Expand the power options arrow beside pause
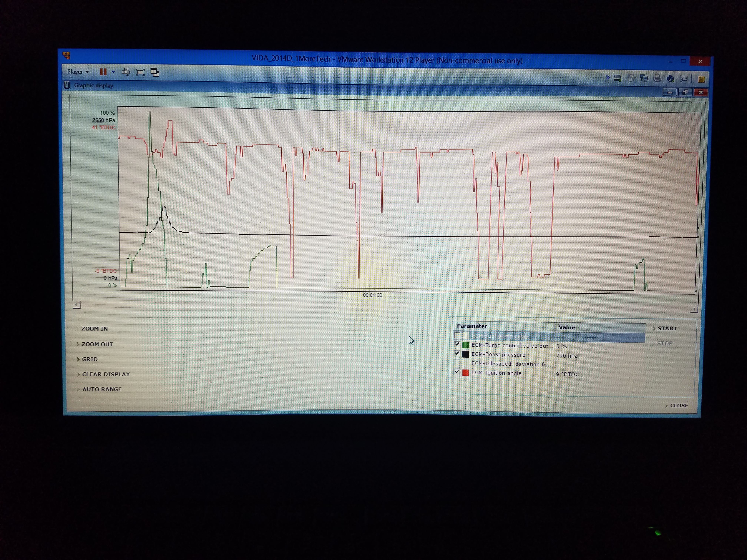 coord(113,72)
